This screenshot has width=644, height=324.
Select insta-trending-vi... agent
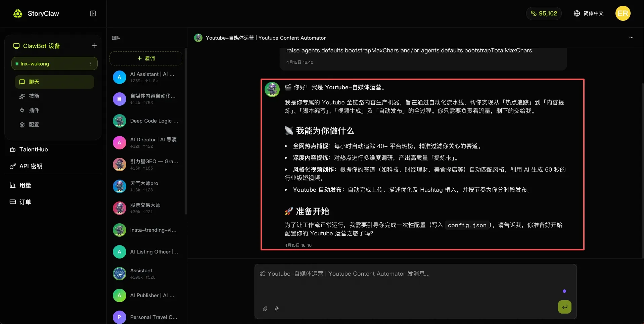pos(146,230)
